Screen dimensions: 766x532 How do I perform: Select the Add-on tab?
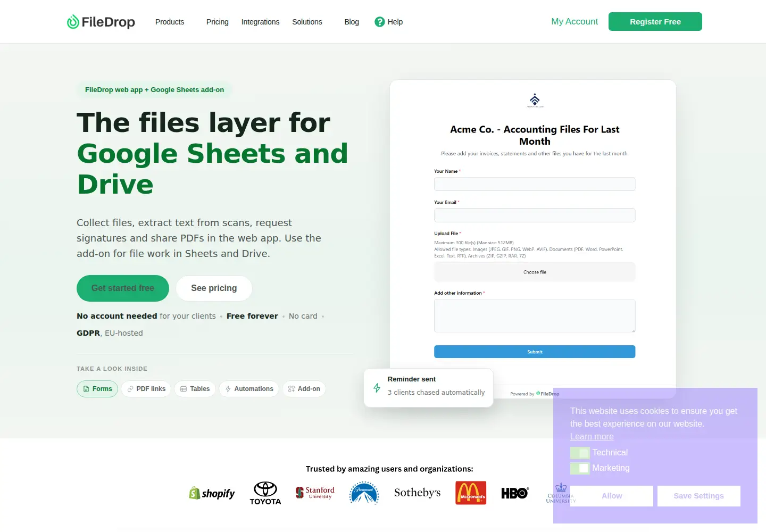[304, 389]
